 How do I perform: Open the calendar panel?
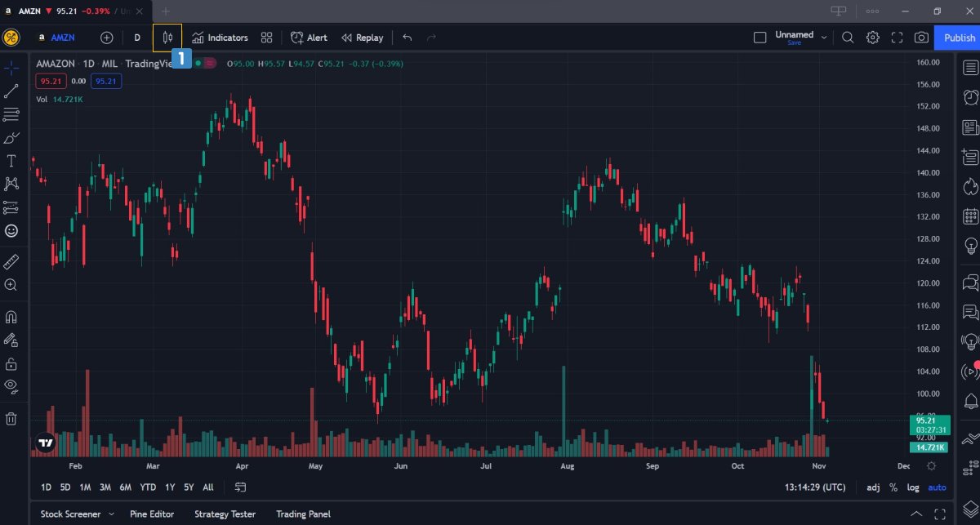click(970, 216)
